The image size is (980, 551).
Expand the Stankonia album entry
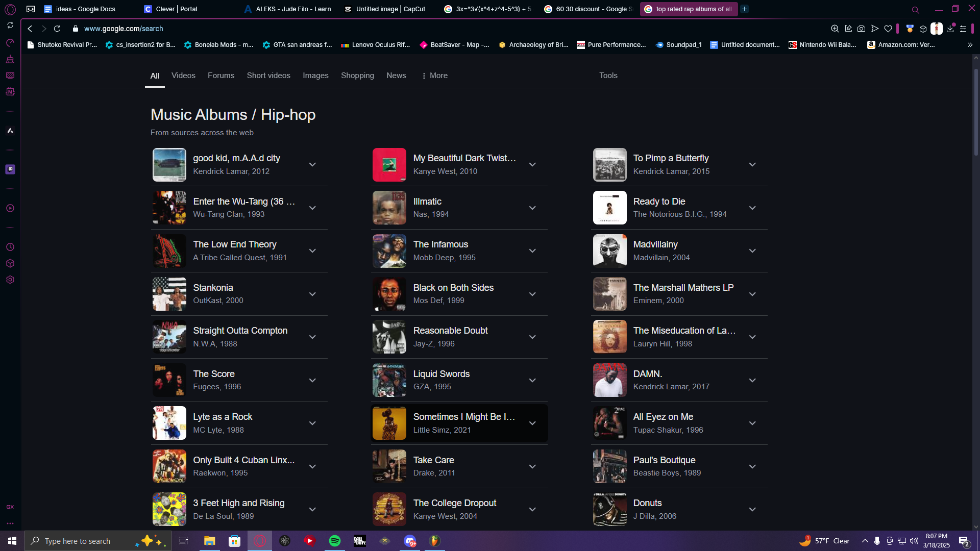tap(312, 294)
